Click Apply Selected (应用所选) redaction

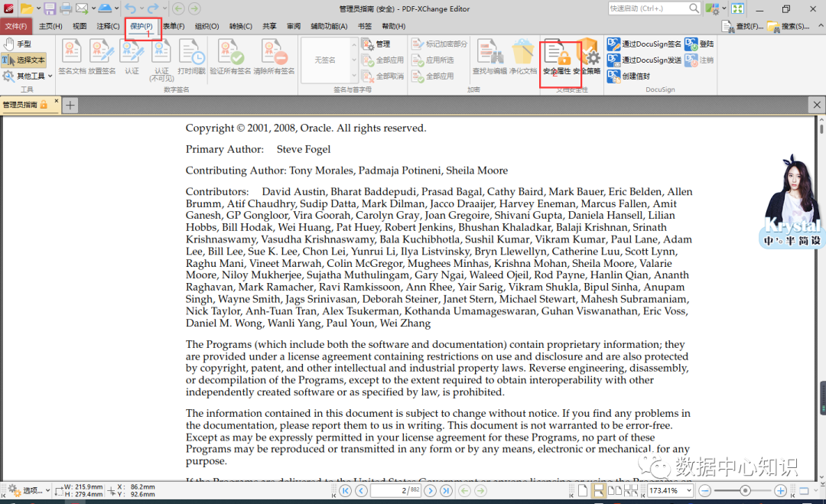pyautogui.click(x=432, y=60)
